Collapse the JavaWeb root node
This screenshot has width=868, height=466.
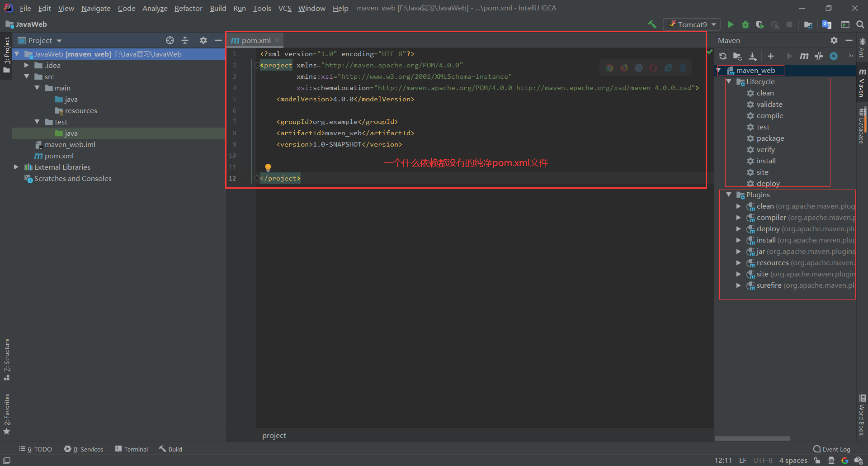pos(17,54)
